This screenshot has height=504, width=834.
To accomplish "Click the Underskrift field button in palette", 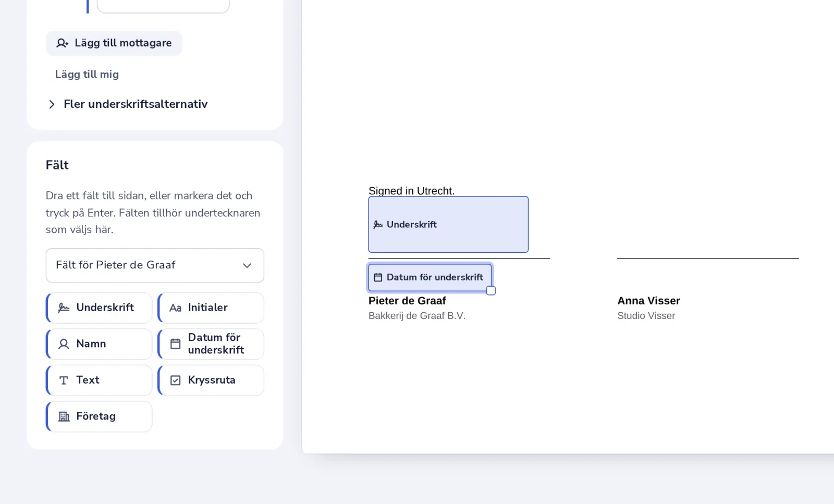I will click(x=99, y=308).
